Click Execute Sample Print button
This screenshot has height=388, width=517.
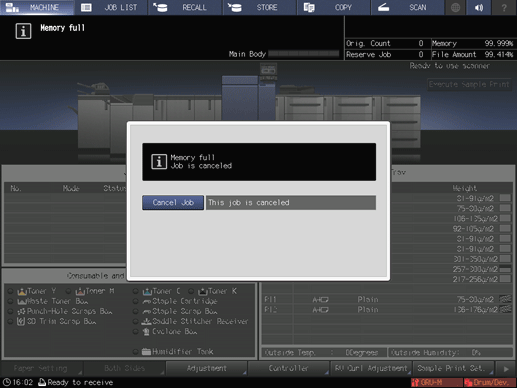click(469, 85)
